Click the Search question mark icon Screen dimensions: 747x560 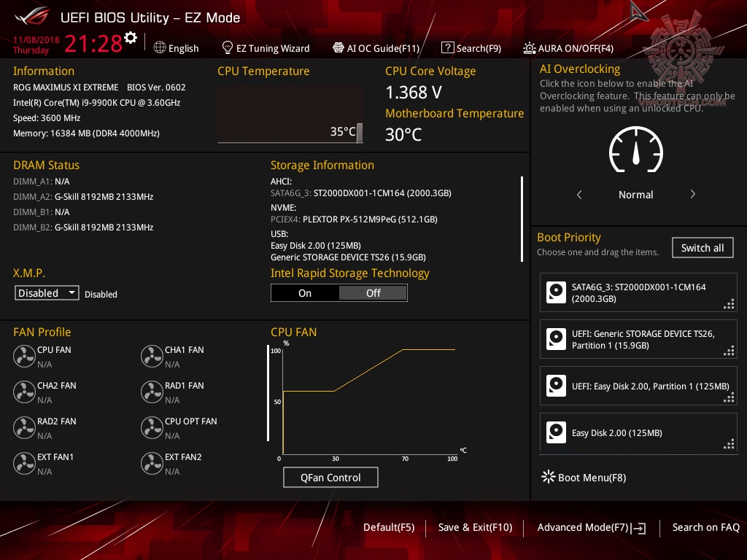pyautogui.click(x=447, y=47)
